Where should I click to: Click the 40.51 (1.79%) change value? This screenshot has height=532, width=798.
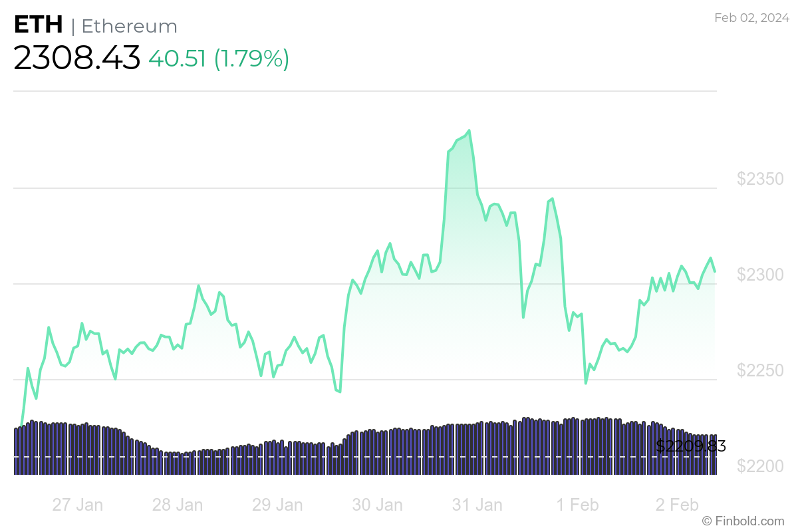(219, 59)
